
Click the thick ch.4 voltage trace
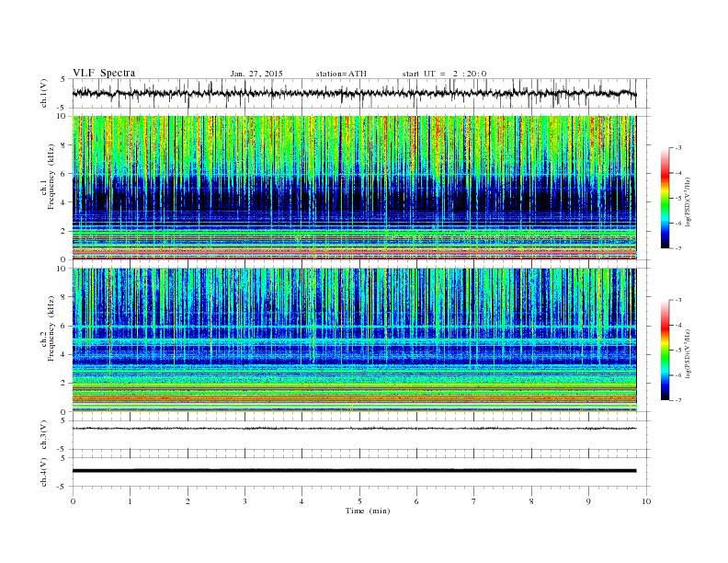tap(354, 471)
